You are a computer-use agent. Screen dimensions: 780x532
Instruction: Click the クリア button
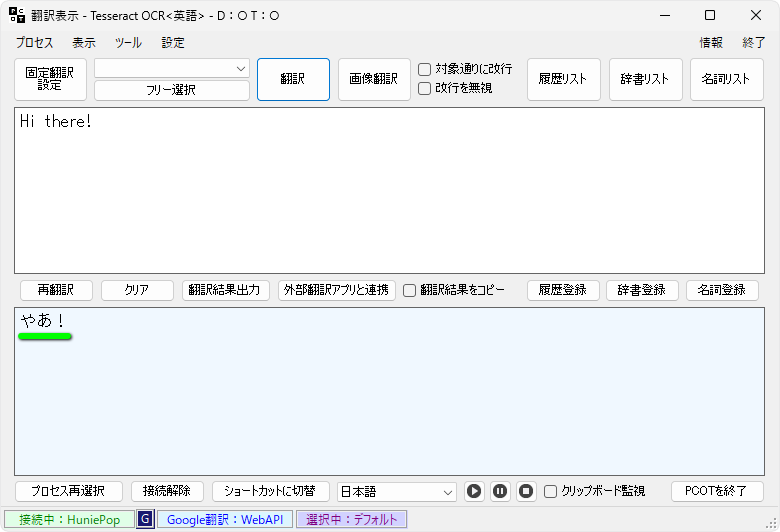click(137, 290)
